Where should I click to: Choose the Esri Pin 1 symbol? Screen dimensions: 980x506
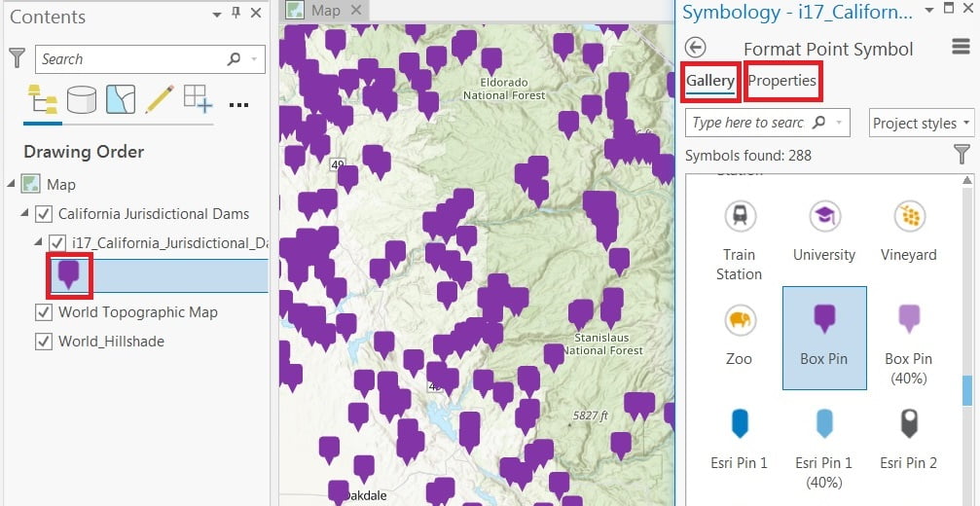(740, 439)
